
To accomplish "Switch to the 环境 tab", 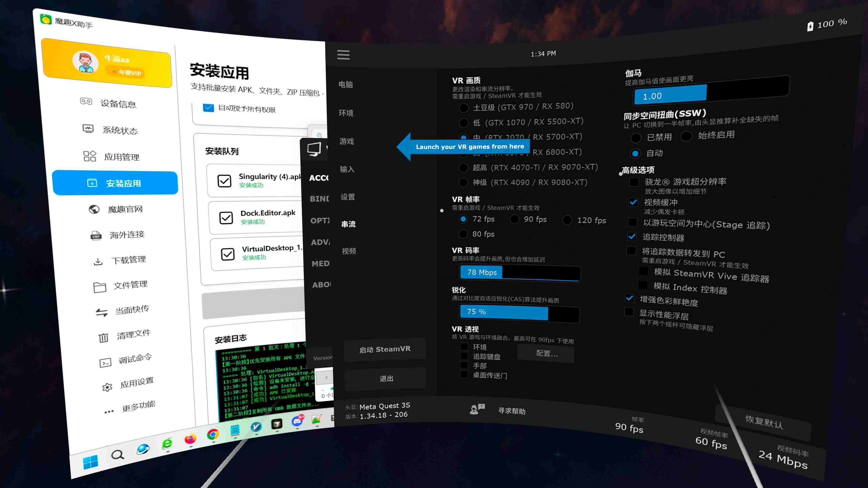I will (346, 113).
